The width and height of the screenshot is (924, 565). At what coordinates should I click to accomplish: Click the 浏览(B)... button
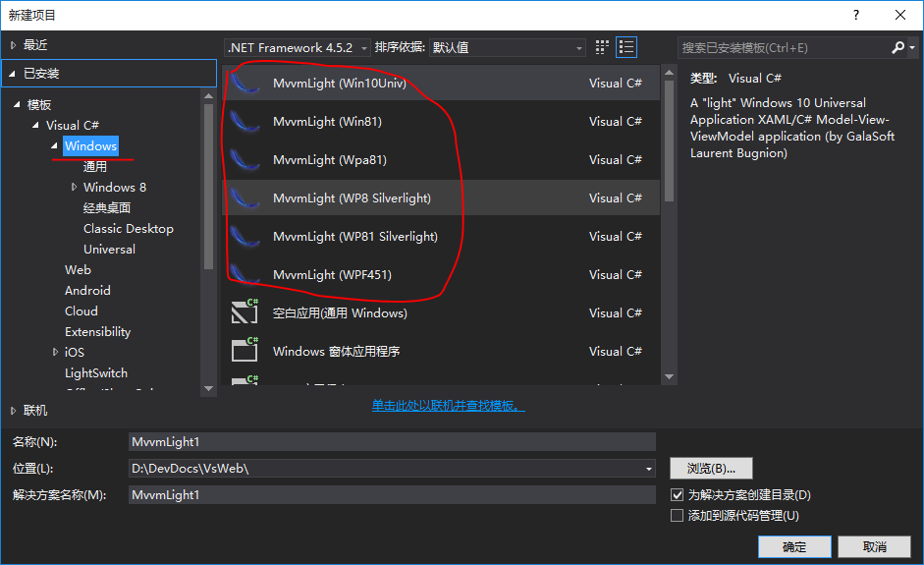[x=711, y=469]
